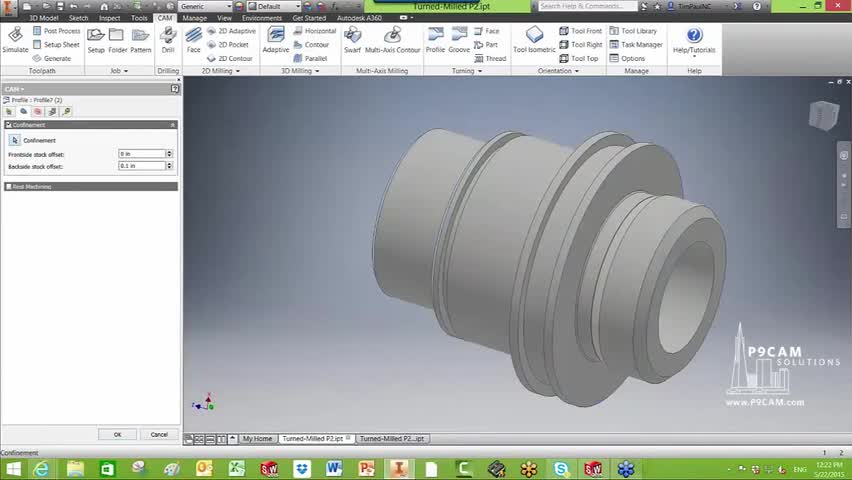Viewport: 852px width, 480px height.
Task: Switch to second Turned-Milled P2 document tab
Action: click(392, 439)
